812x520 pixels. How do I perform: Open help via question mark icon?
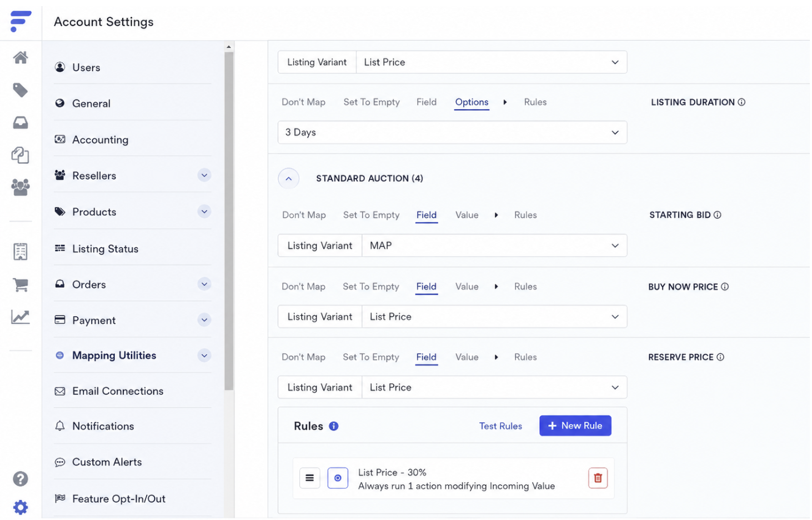tap(21, 479)
